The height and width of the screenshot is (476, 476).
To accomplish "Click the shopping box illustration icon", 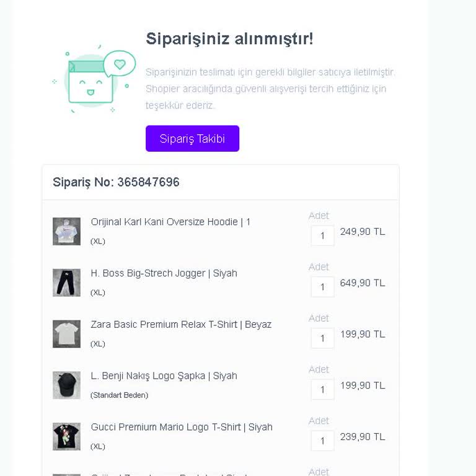I will pos(93,81).
